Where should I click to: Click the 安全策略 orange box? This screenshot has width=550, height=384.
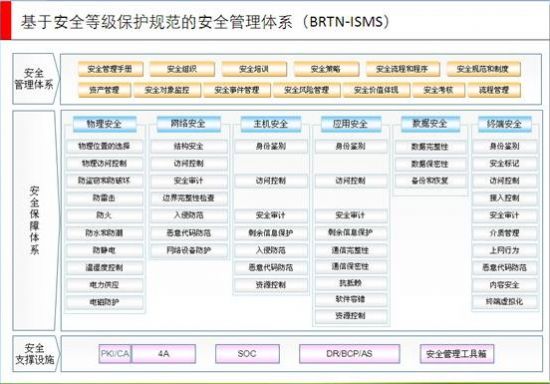pyautogui.click(x=326, y=69)
